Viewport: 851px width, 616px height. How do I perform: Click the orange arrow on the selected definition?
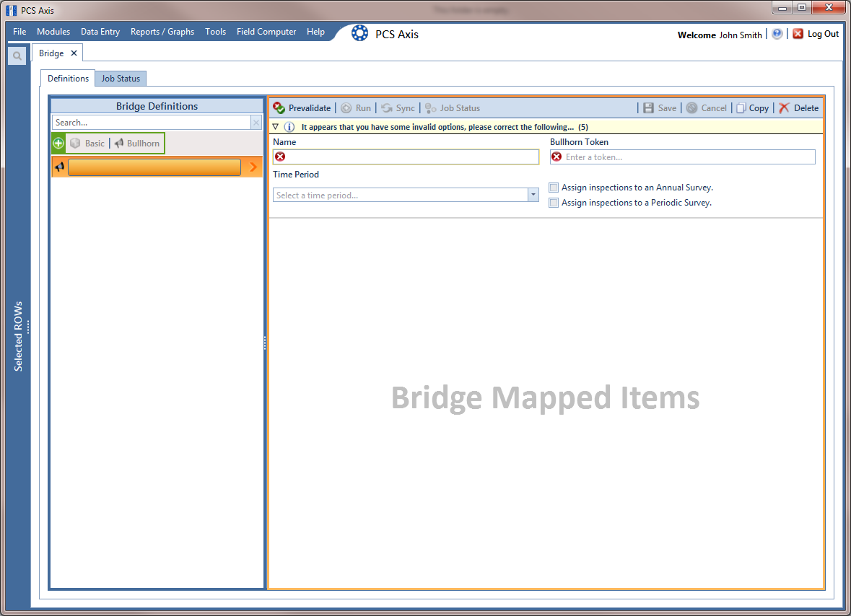click(x=253, y=167)
